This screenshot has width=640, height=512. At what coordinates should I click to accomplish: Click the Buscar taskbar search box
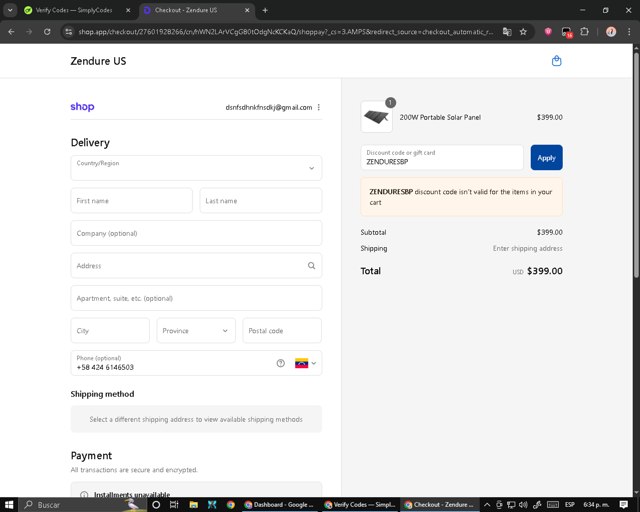tap(82, 505)
